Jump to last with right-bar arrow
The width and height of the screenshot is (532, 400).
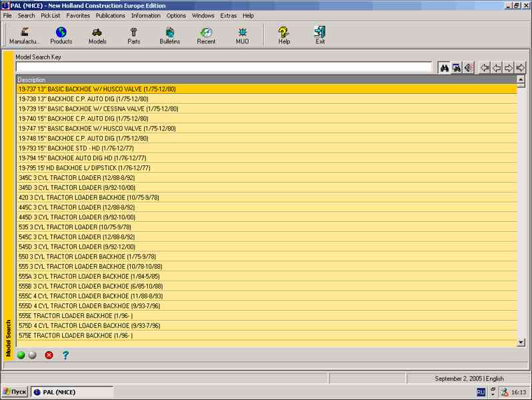[x=520, y=68]
